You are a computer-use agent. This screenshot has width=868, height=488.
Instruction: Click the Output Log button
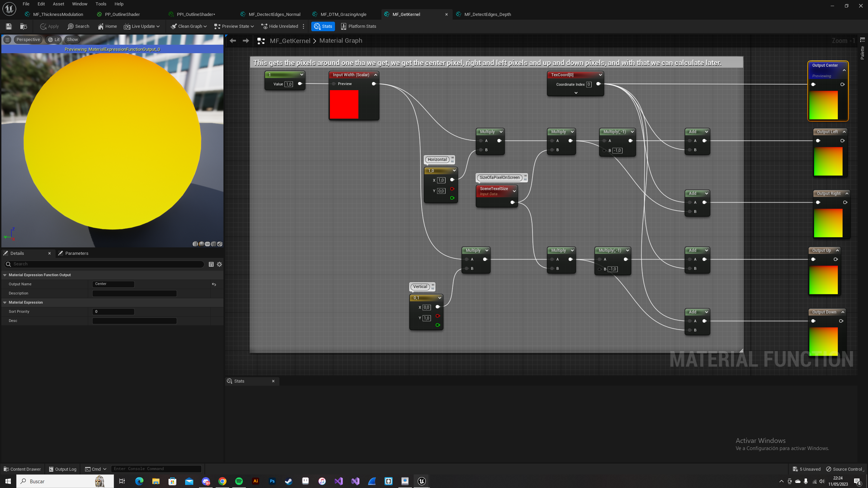(x=62, y=469)
